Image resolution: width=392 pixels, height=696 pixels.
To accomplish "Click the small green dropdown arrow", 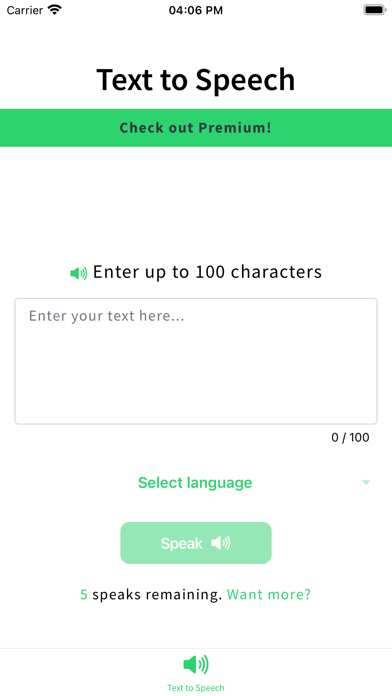I will [x=366, y=482].
